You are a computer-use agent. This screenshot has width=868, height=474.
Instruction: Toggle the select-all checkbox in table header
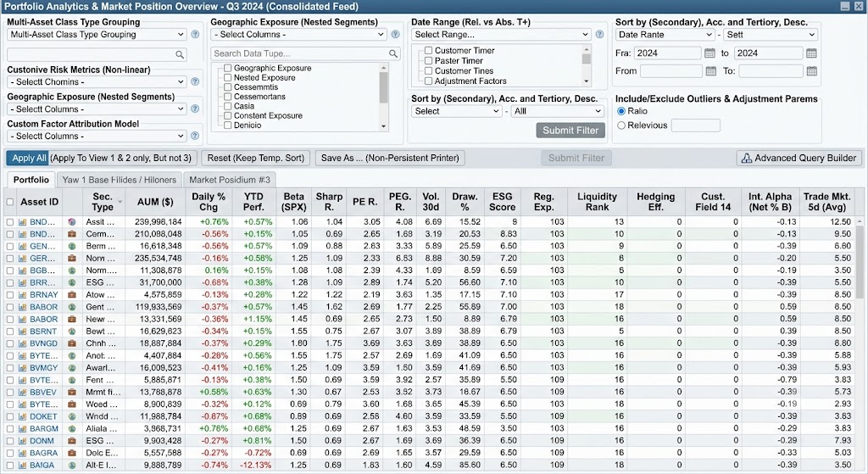pos(10,202)
